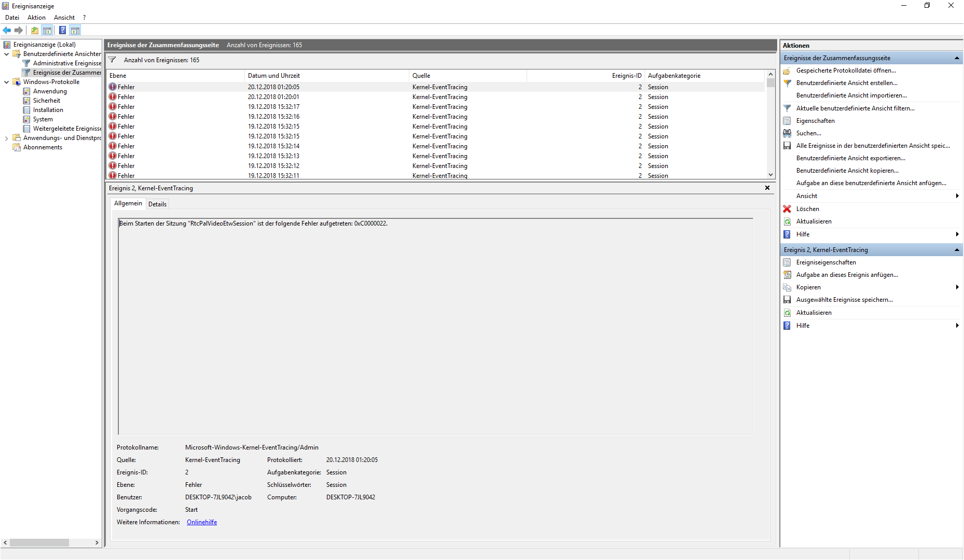Image resolution: width=964 pixels, height=560 pixels.
Task: Click the open saved log folder icon
Action: [x=787, y=71]
